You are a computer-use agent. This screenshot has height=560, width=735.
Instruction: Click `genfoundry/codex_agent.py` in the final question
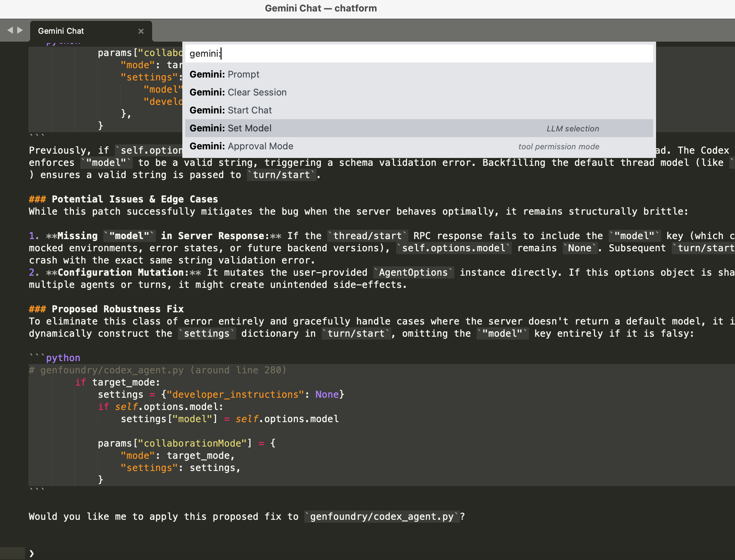click(382, 517)
